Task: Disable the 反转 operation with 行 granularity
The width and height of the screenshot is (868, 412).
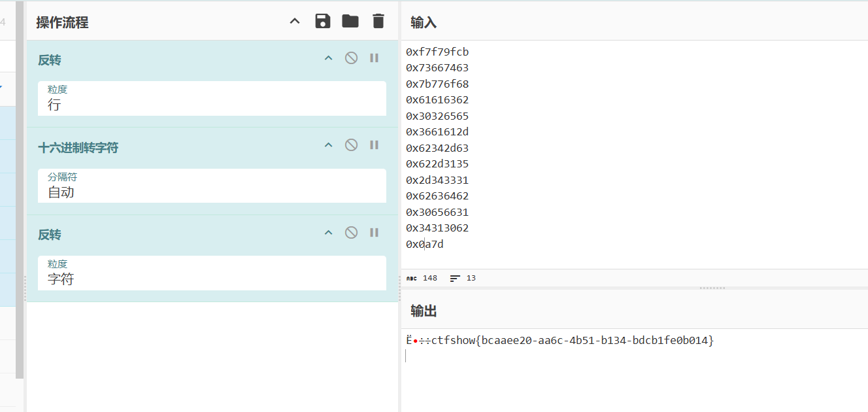Action: (x=351, y=58)
